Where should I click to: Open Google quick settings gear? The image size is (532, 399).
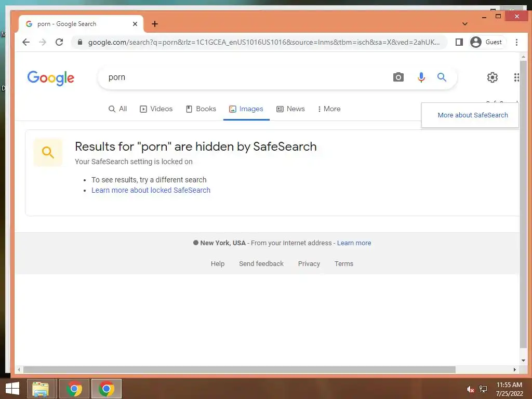pyautogui.click(x=493, y=77)
